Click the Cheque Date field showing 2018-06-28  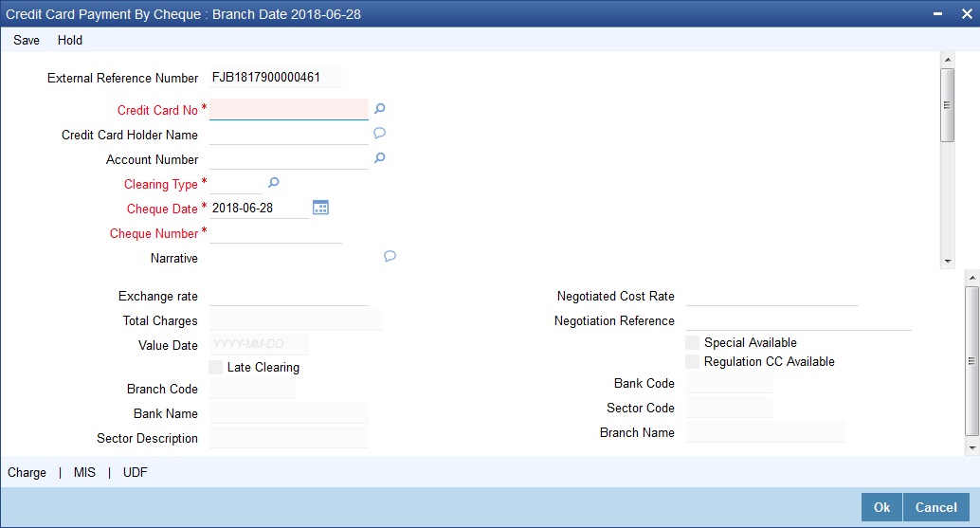259,209
